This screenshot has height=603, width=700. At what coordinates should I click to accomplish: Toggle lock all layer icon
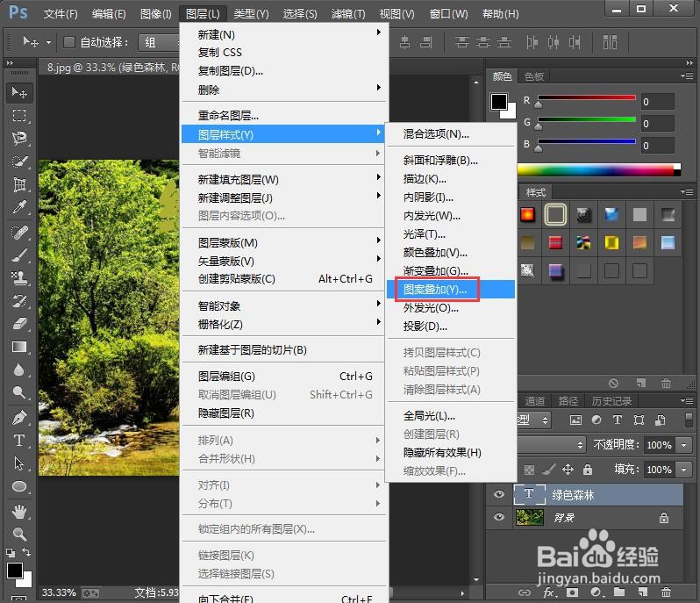[588, 470]
